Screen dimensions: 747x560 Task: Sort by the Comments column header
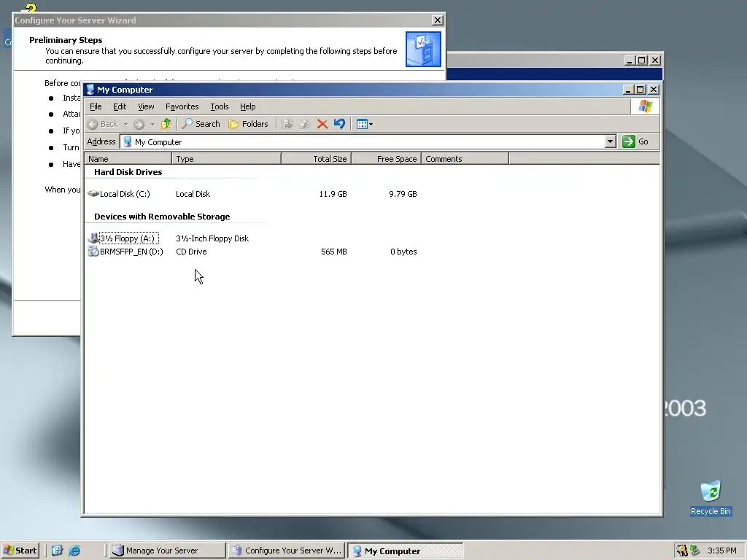465,158
